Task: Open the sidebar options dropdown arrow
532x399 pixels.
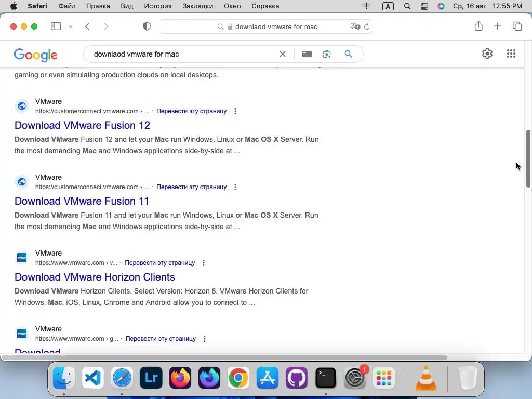Action: tap(71, 26)
